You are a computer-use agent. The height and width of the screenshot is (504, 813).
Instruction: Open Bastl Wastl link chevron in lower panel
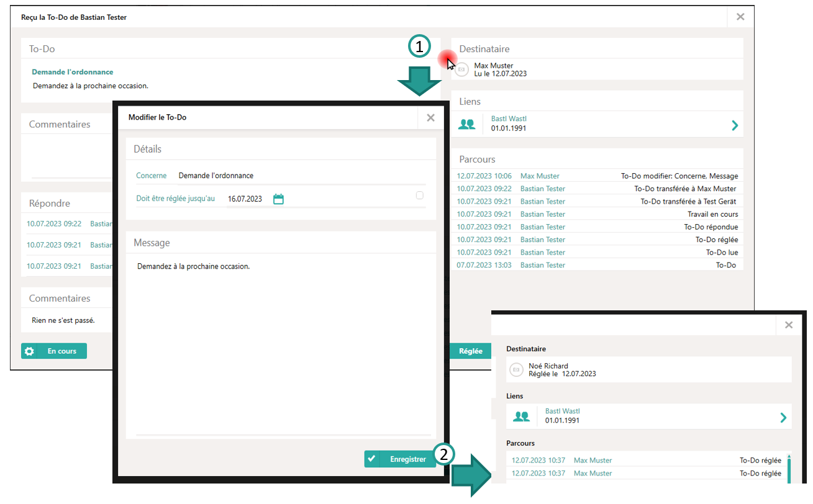click(x=783, y=418)
